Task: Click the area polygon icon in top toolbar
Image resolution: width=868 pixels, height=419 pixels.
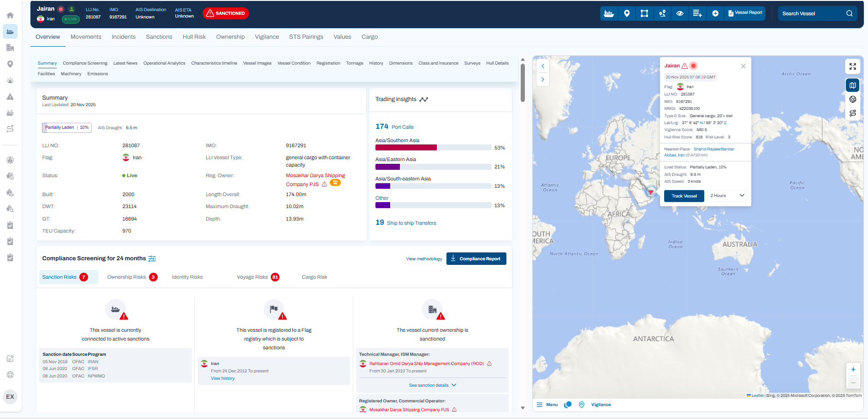Action: [x=644, y=13]
